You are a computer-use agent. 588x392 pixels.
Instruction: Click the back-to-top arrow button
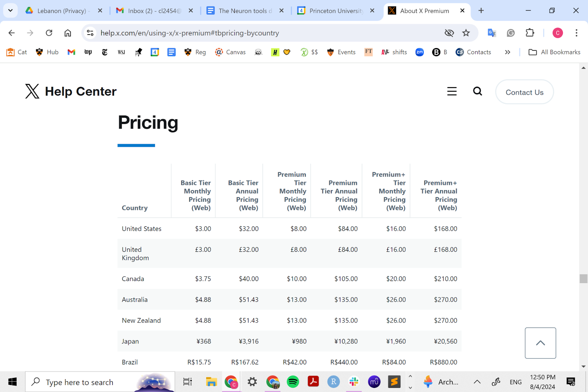click(540, 343)
